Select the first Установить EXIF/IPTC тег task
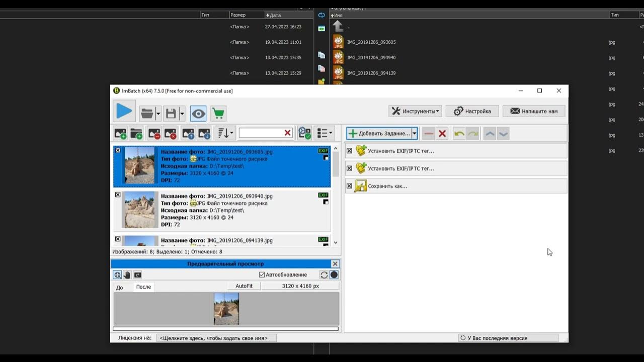Viewport: 644px width, 362px height. [x=456, y=151]
